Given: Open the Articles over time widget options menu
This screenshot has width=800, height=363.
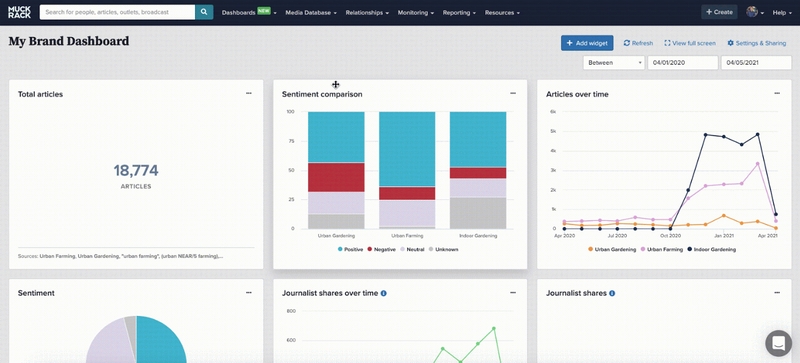Looking at the screenshot, I should (x=777, y=93).
